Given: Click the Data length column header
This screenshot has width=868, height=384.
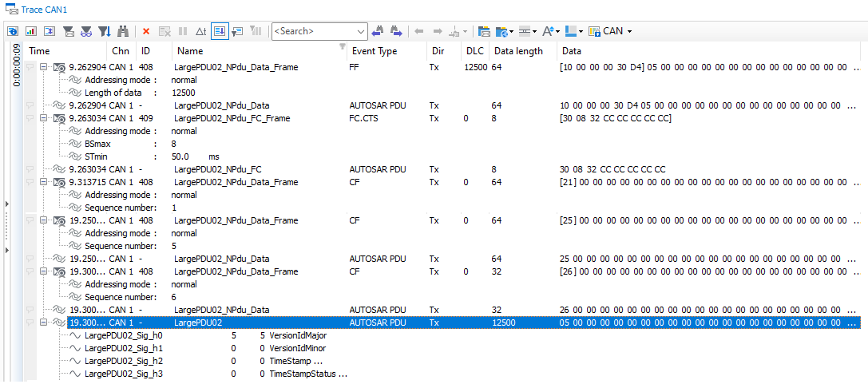Looking at the screenshot, I should coord(518,51).
